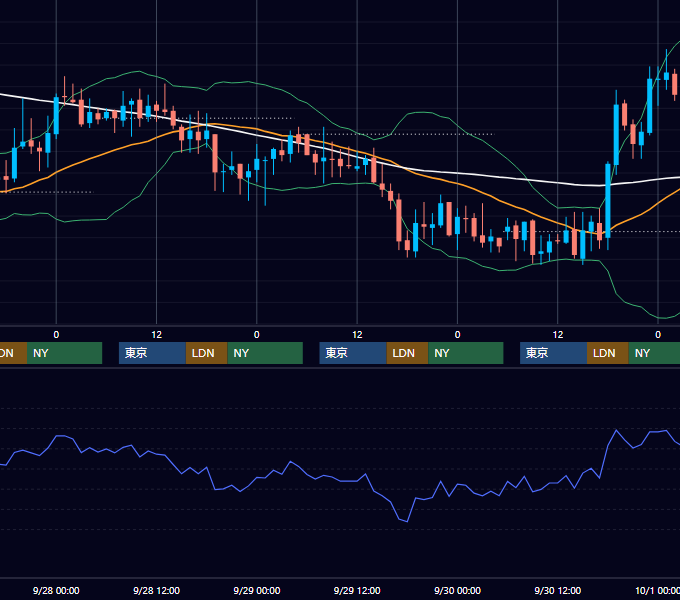Screen dimensions: 680x600
Task: Select the NY session block ending at 9/29 00:00
Action: [265, 353]
